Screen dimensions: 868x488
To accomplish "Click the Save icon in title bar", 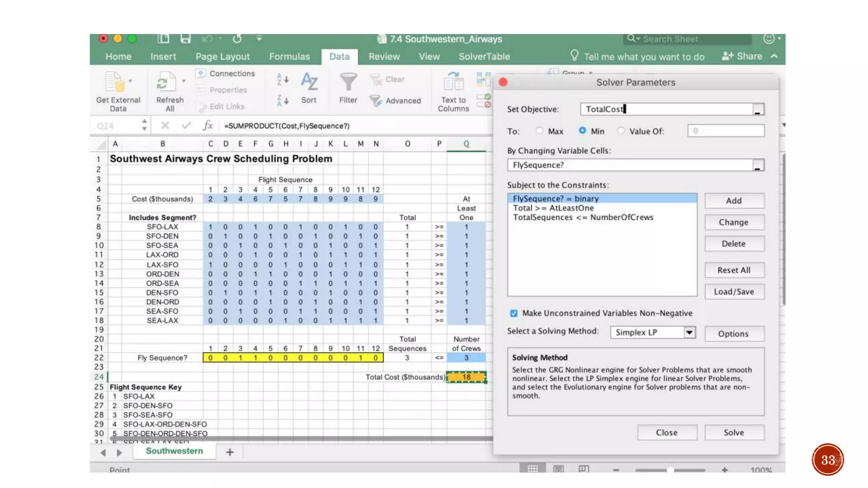I will [185, 39].
